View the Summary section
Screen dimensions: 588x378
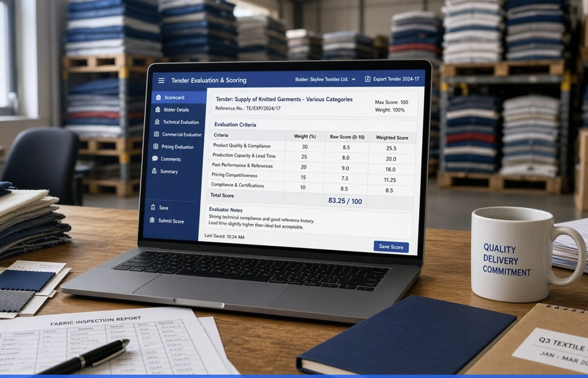(165, 171)
